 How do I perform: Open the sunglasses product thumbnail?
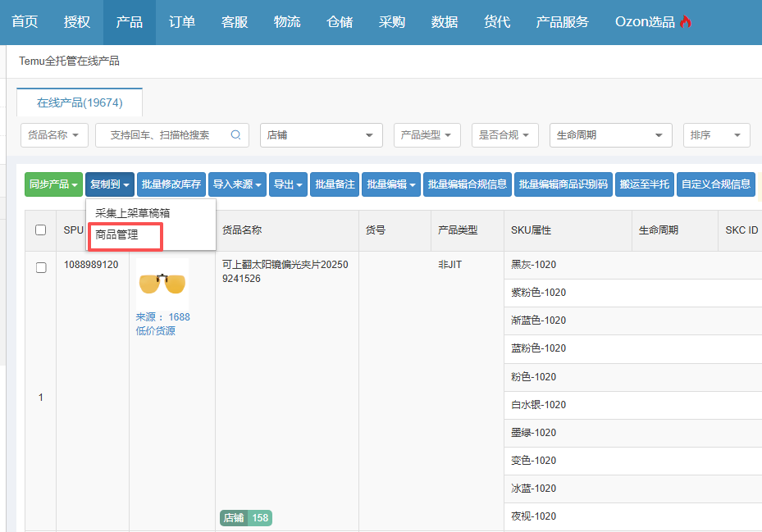pos(162,283)
